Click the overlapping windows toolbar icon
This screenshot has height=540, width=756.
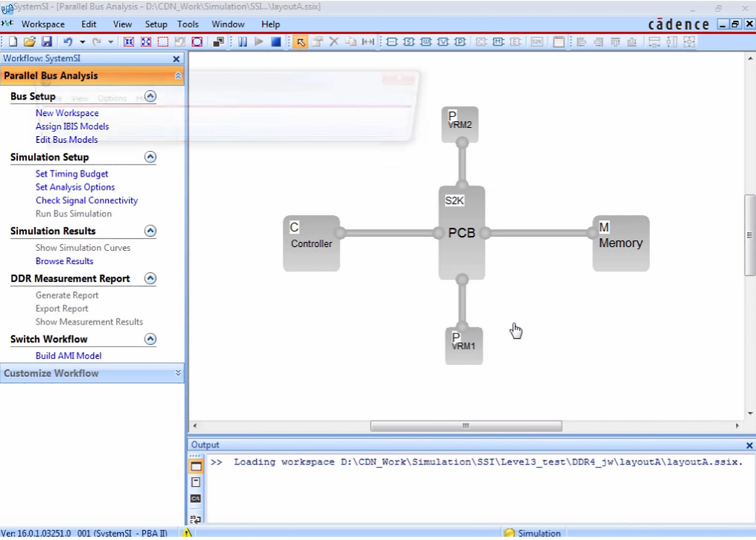pos(218,42)
